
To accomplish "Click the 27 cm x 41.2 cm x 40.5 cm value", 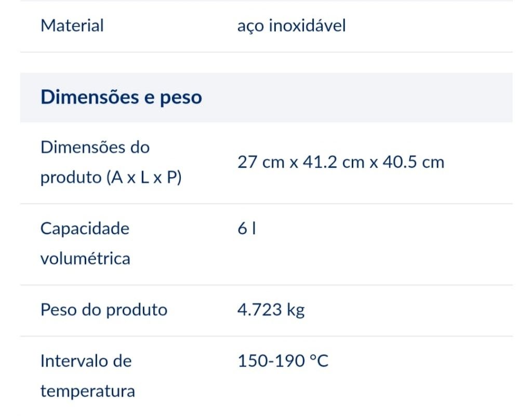I will pos(341,162).
